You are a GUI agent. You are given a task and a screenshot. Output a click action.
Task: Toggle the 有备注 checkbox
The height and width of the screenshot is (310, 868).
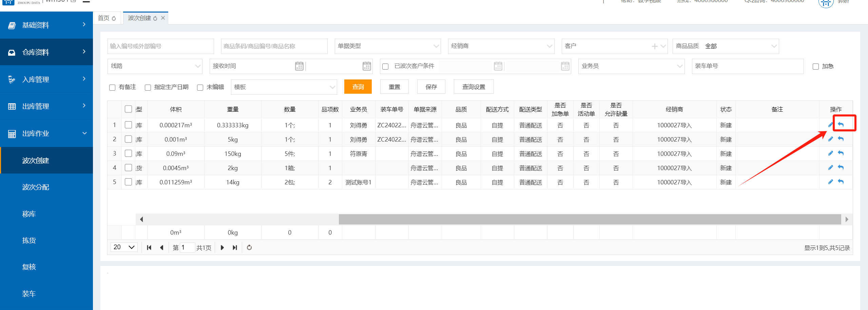click(112, 88)
